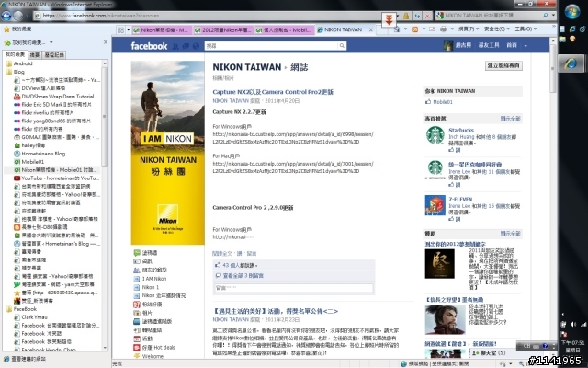
Task: Click the Home icon in IE command bar
Action: (397, 29)
